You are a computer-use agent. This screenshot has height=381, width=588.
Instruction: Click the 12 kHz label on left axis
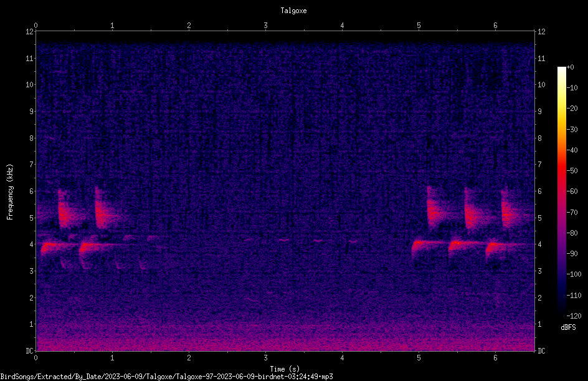click(30, 32)
